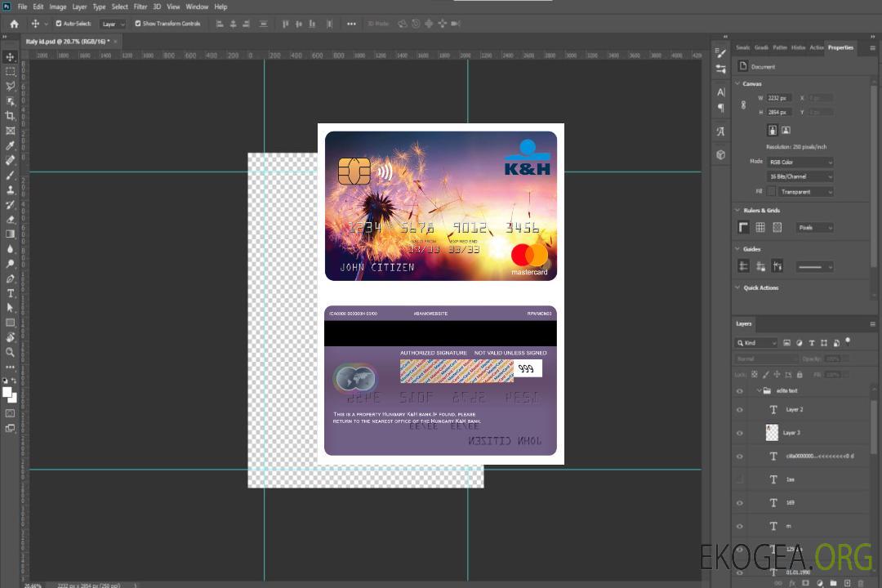The image size is (882, 588).
Task: Select the Horizontal Type tool
Action: [10, 293]
